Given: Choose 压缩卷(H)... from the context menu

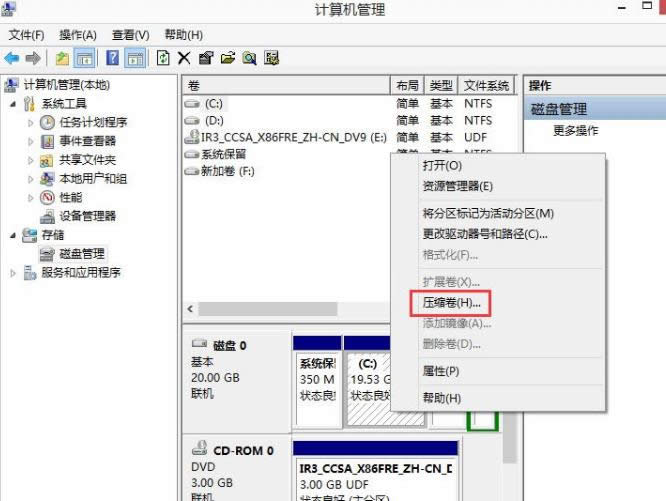Looking at the screenshot, I should pos(451,301).
